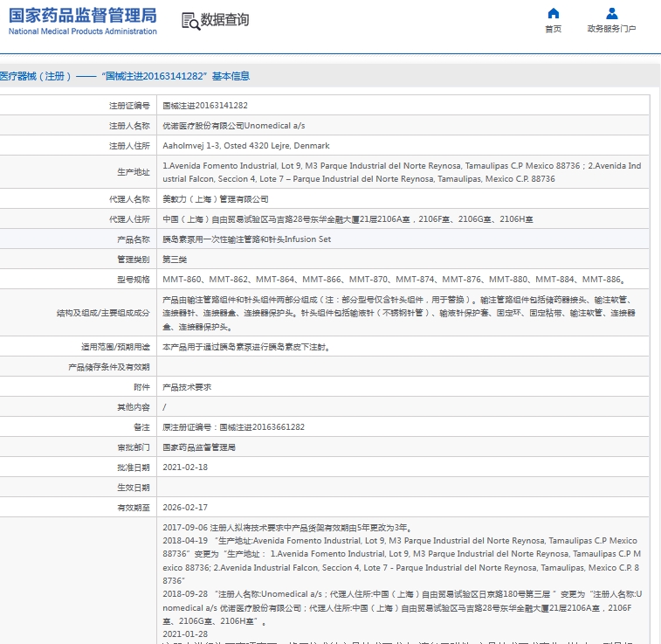Click the 管理类别 row label
The image size is (661, 644).
[134, 260]
